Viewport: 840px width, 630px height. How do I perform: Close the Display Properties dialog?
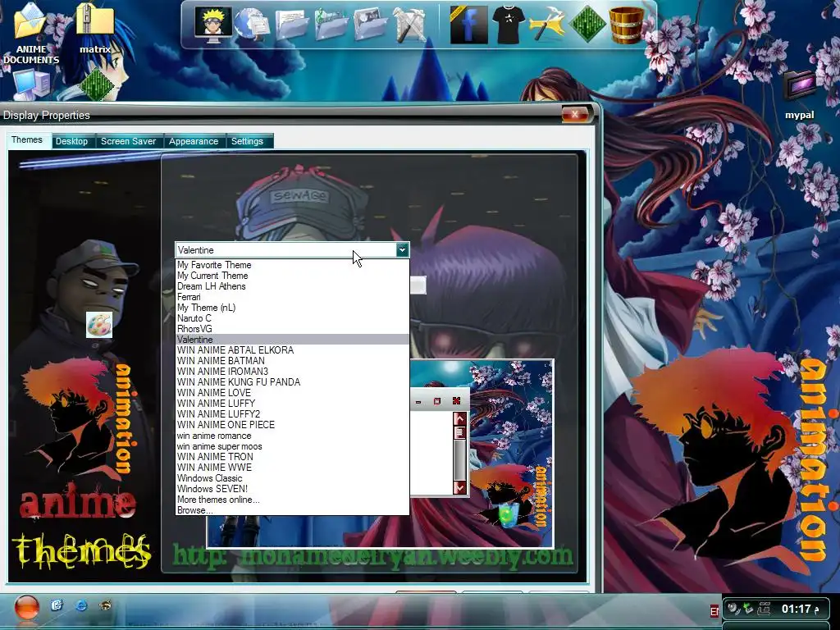[x=575, y=114]
